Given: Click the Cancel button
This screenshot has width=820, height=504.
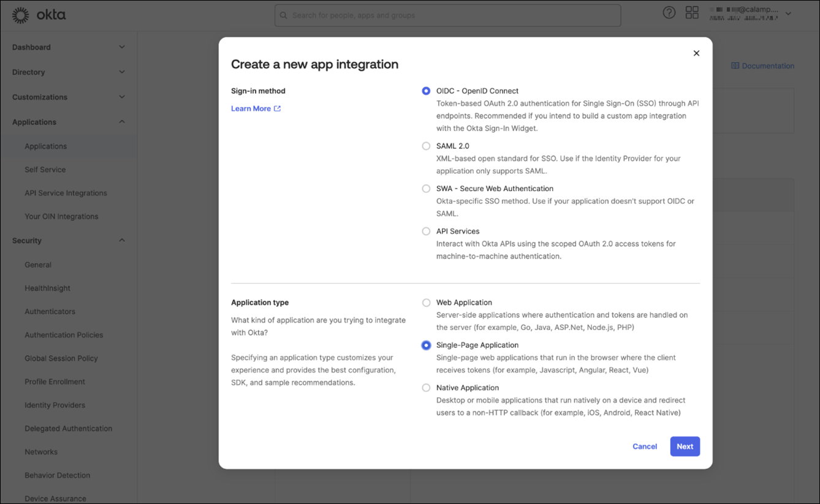Looking at the screenshot, I should (x=645, y=446).
